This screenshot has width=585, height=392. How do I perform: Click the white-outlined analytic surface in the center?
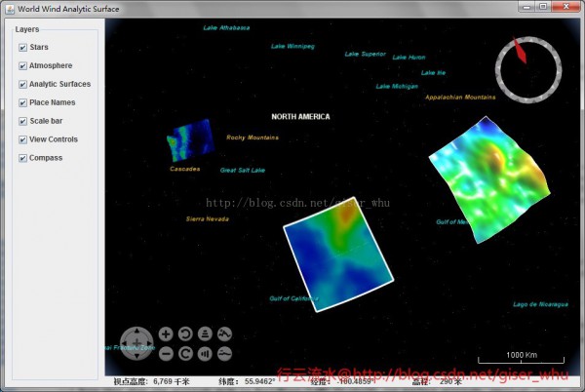(338, 254)
